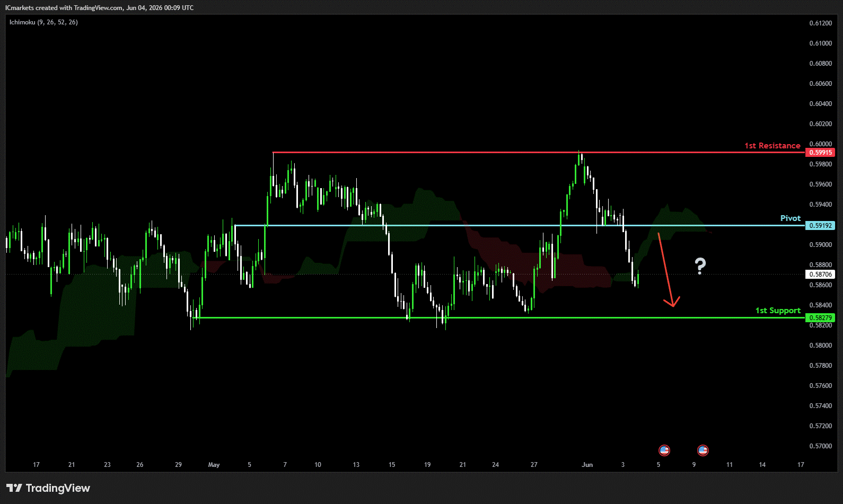
Task: Click date 27 on the time axis
Action: point(534,465)
